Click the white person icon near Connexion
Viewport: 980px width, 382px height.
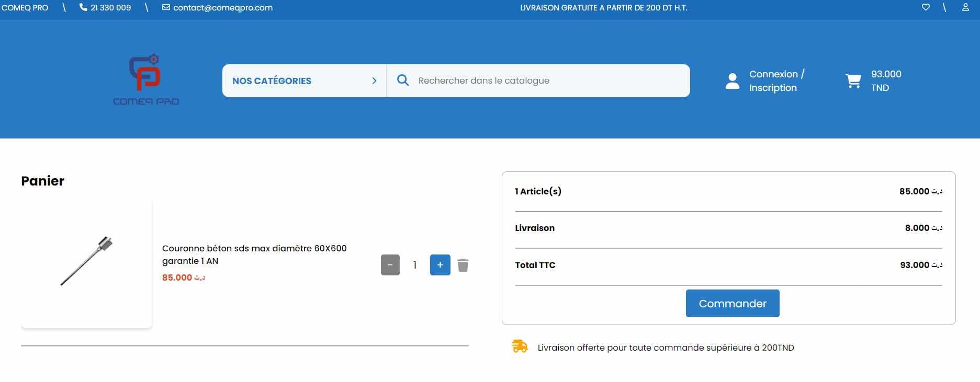click(x=733, y=81)
